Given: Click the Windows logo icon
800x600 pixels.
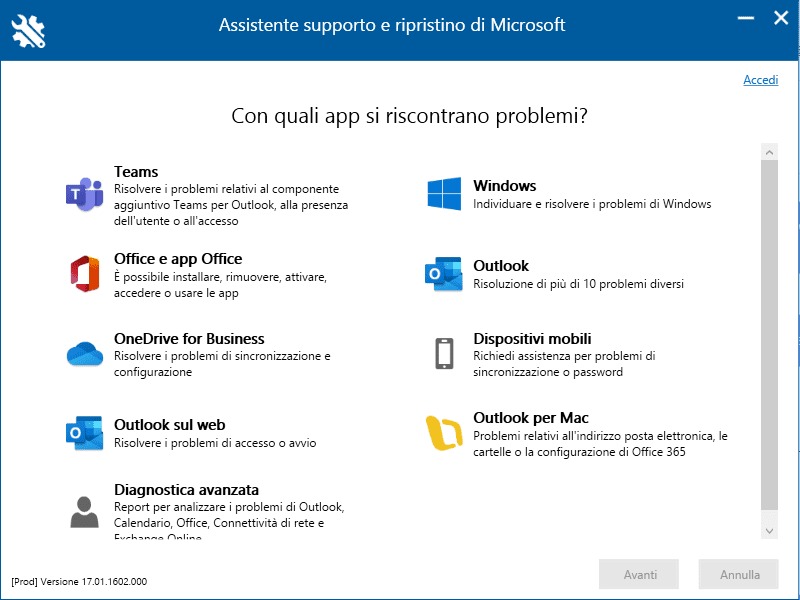Looking at the screenshot, I should (x=444, y=194).
